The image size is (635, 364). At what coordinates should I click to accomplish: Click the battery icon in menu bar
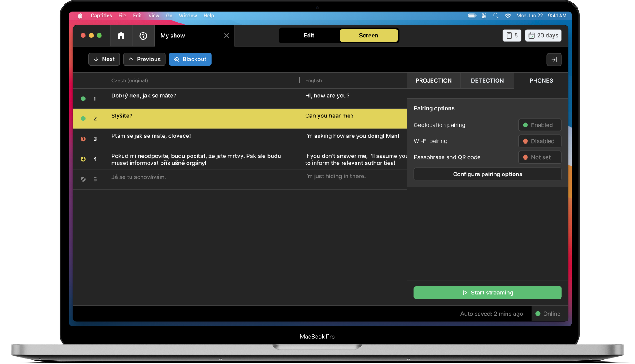472,16
